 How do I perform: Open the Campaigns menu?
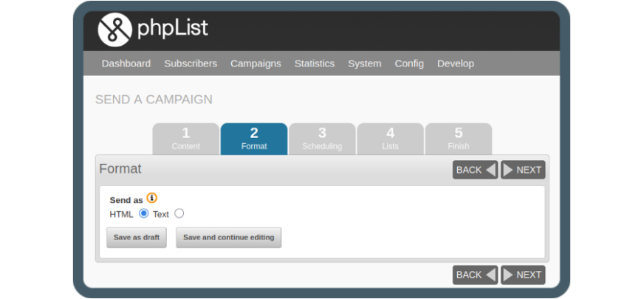[x=256, y=63]
